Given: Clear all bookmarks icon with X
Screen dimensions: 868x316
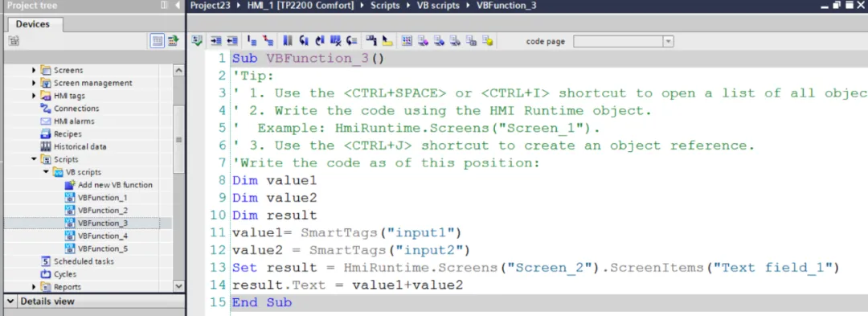Looking at the screenshot, I should coord(335,40).
